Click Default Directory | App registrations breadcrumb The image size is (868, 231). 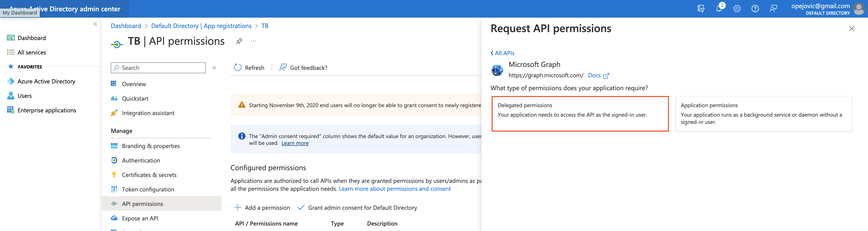[201, 26]
